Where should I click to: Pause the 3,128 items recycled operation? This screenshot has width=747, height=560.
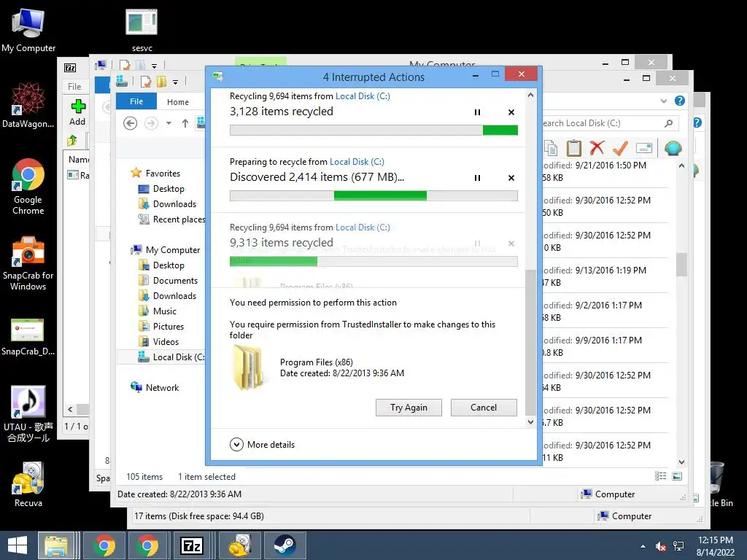pos(477,112)
